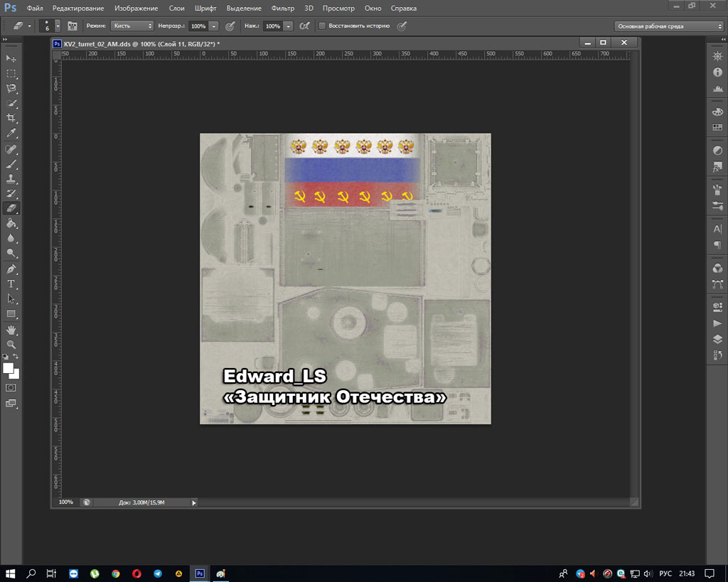Toggle tablet pressure for opacity
The image size is (728, 582).
click(x=230, y=26)
